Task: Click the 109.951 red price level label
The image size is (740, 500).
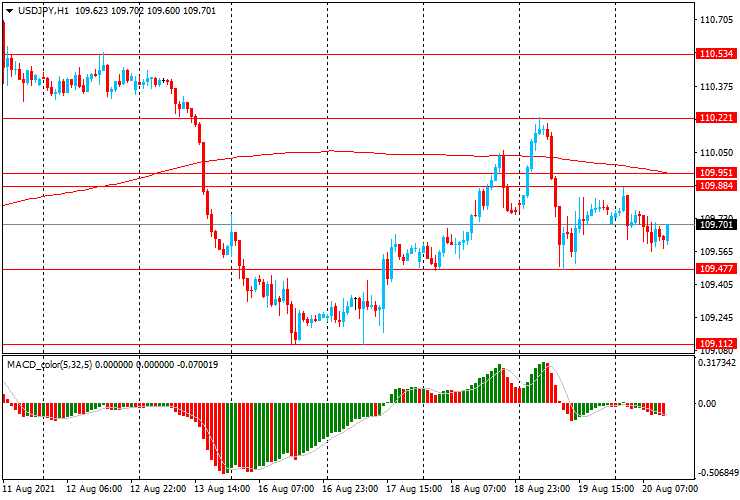Action: pyautogui.click(x=716, y=172)
